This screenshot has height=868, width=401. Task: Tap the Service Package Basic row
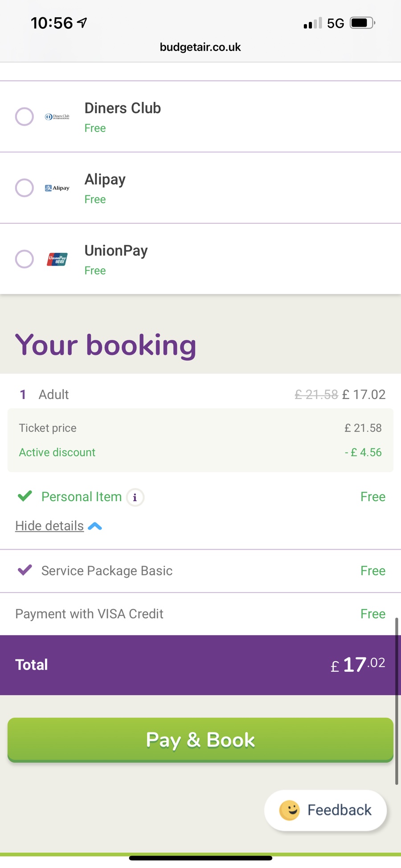(200, 571)
